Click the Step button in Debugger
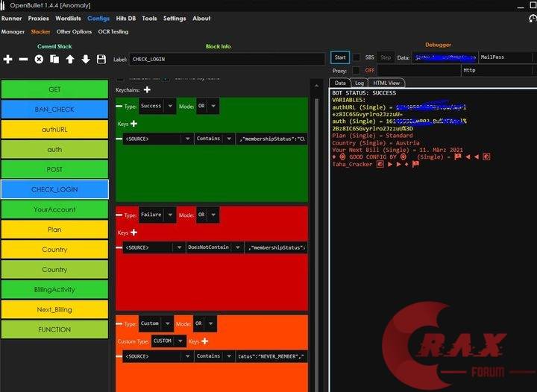This screenshot has height=392, width=537. pyautogui.click(x=386, y=57)
